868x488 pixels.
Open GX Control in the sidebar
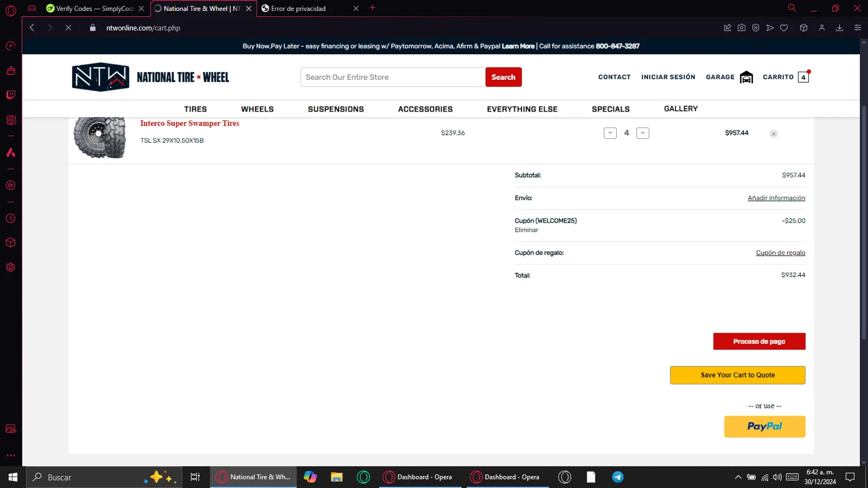click(x=10, y=46)
